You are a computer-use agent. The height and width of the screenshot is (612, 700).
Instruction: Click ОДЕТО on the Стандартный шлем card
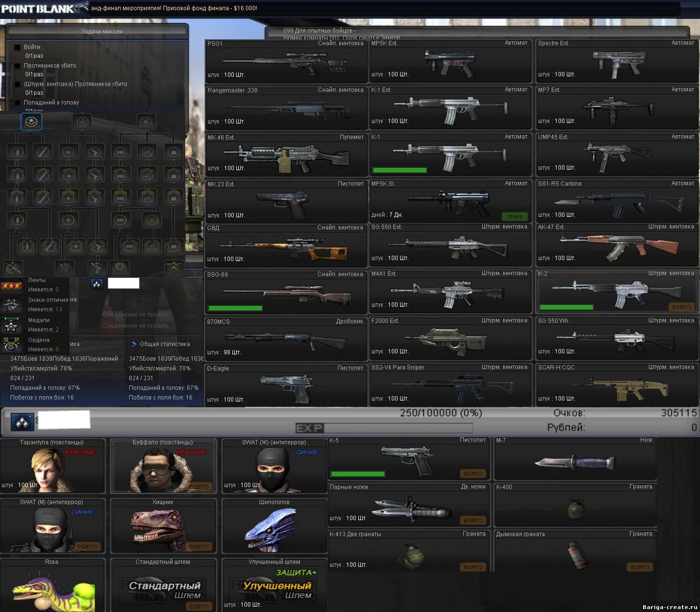199,606
